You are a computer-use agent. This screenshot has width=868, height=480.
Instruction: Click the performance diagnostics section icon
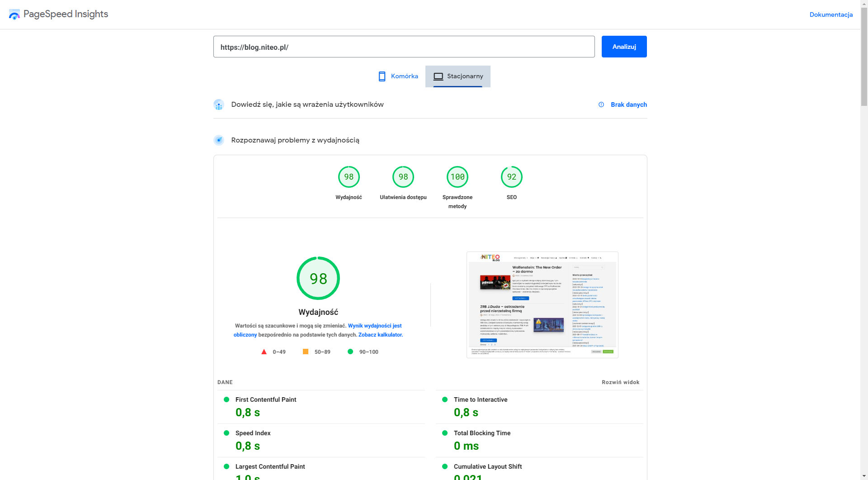point(219,140)
